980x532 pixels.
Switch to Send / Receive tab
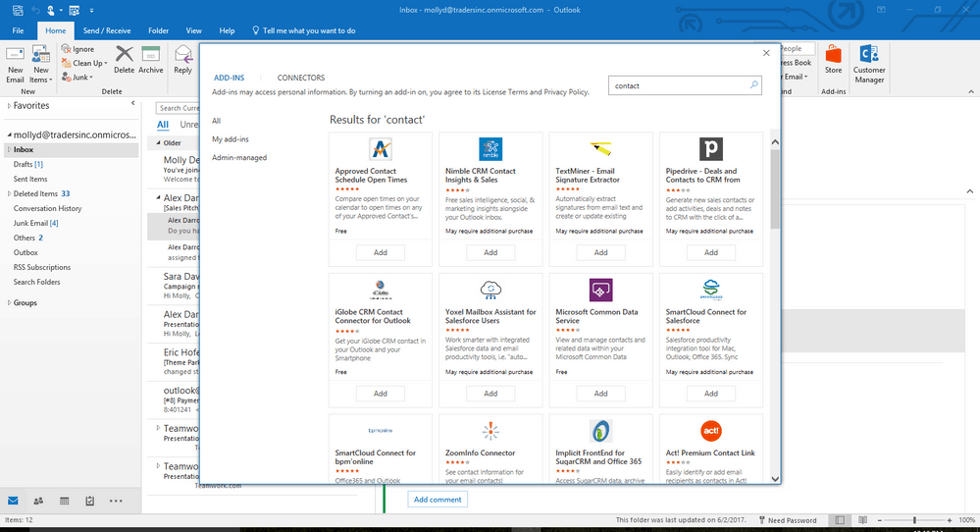pyautogui.click(x=107, y=30)
